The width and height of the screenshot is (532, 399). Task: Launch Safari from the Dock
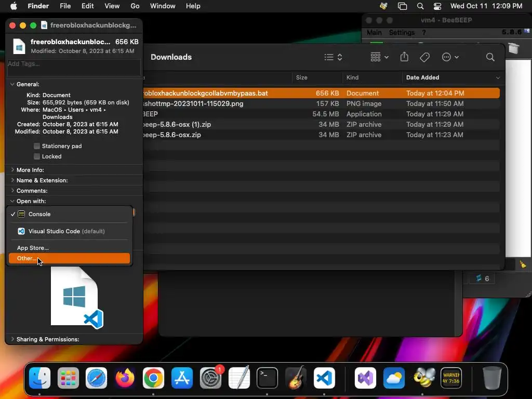[x=96, y=378]
